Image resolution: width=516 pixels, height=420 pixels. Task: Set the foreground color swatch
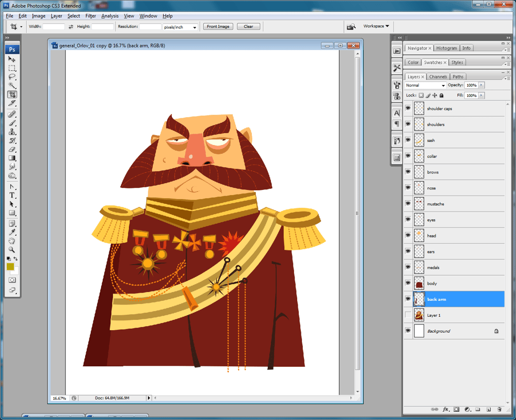click(x=10, y=267)
